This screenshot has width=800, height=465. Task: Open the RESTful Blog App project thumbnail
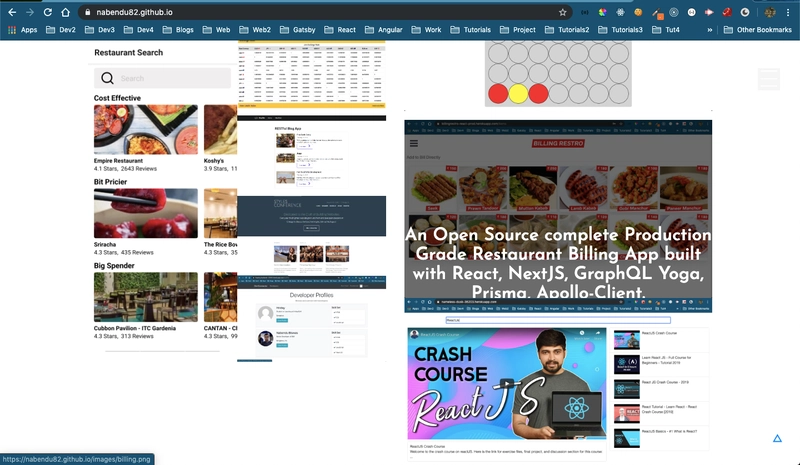pyautogui.click(x=312, y=156)
